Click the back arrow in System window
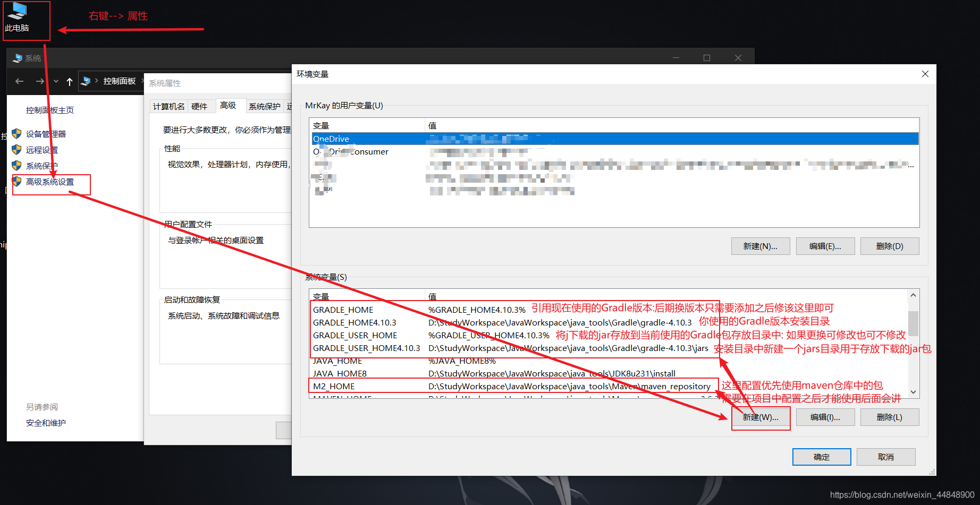This screenshot has width=980, height=505. point(20,81)
